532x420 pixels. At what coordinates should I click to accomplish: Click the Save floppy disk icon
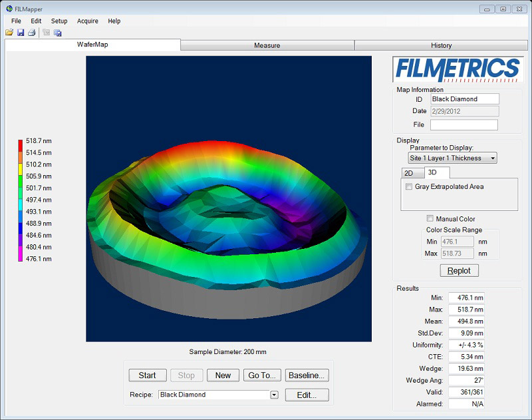(x=21, y=33)
